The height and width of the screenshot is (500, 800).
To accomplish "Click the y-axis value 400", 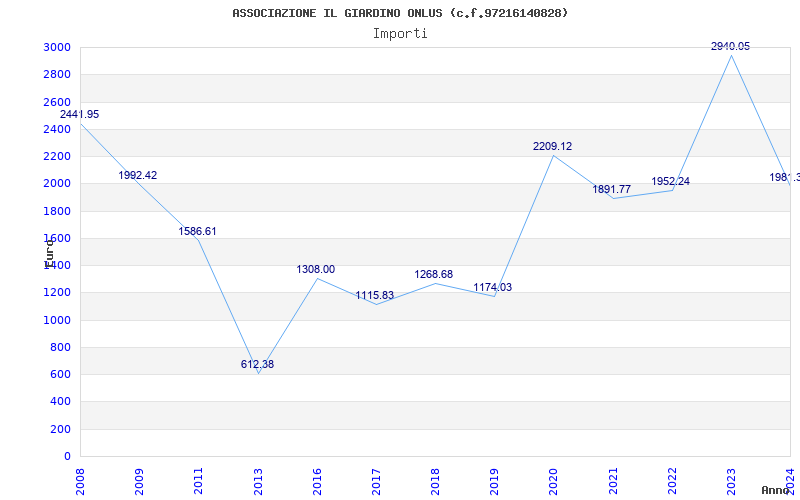I will point(63,402).
